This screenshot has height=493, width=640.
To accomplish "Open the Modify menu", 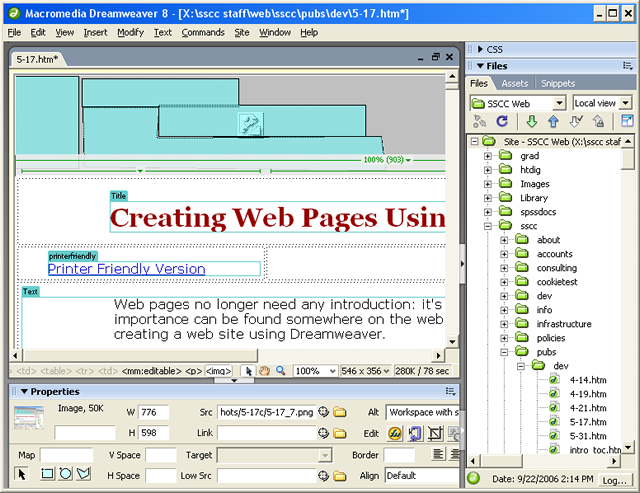I will [131, 32].
